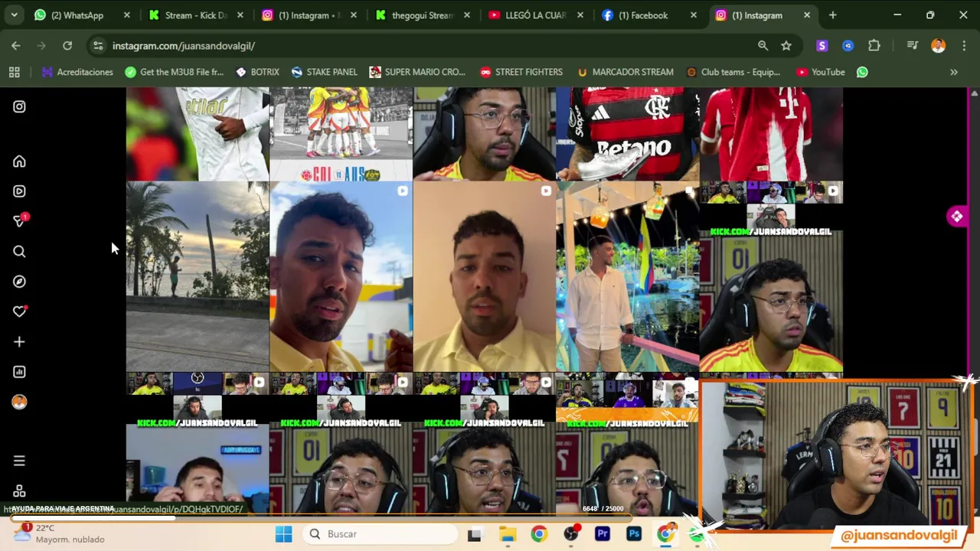Open the BOTRIX bookmark

[257, 72]
